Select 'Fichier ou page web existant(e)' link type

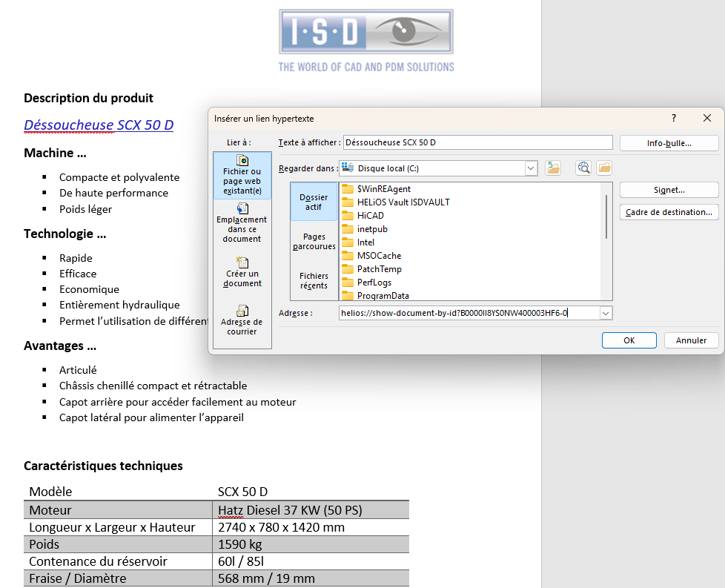[242, 175]
